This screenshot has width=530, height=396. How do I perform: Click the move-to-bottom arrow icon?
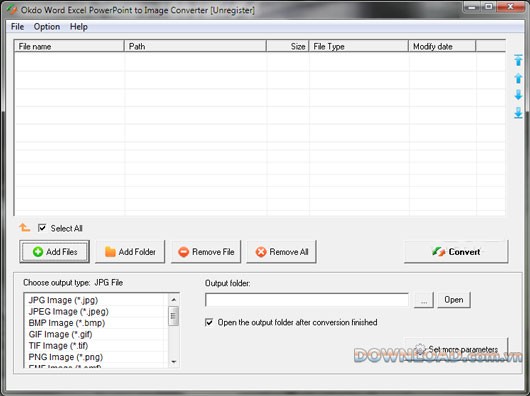(518, 113)
